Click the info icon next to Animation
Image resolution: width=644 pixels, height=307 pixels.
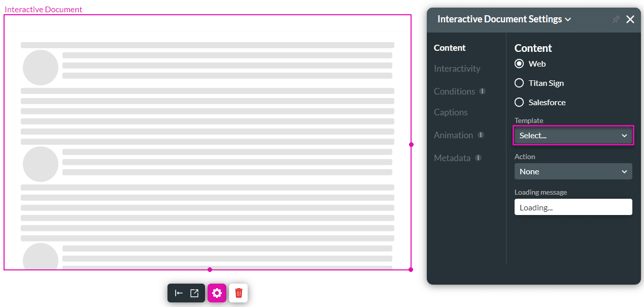click(480, 135)
